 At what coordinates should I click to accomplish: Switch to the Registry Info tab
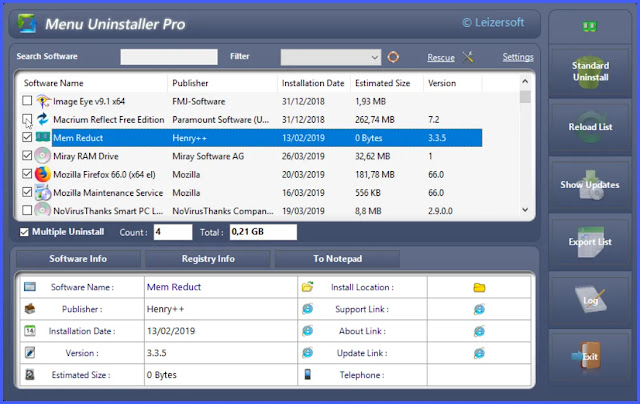208,259
